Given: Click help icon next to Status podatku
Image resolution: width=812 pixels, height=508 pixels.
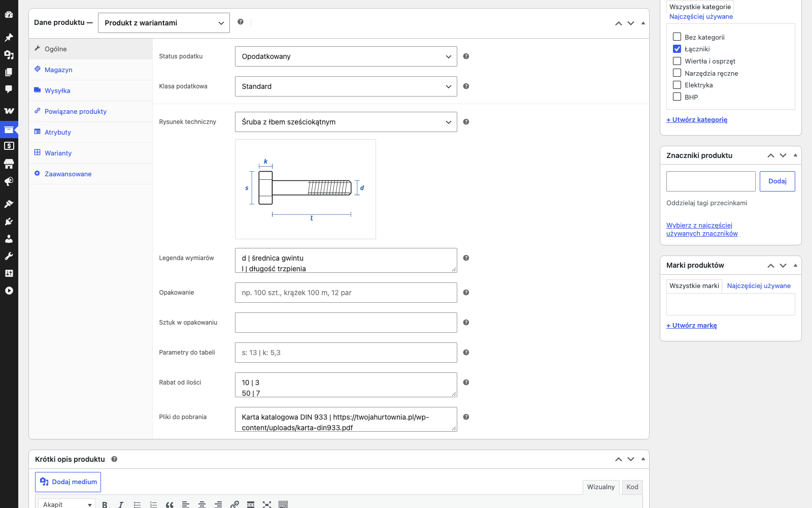Looking at the screenshot, I should tap(466, 56).
